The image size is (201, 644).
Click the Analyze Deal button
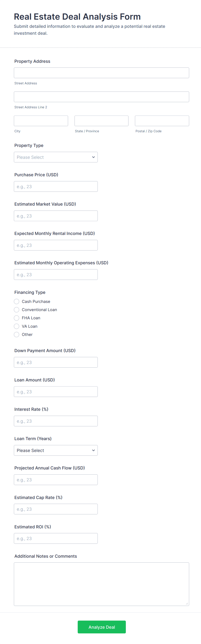coord(102,627)
